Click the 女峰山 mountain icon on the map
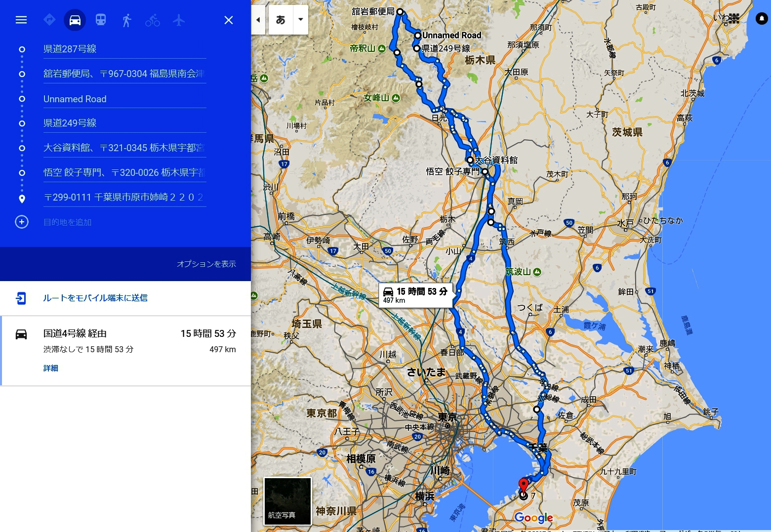Image resolution: width=771 pixels, height=532 pixels. (x=396, y=98)
